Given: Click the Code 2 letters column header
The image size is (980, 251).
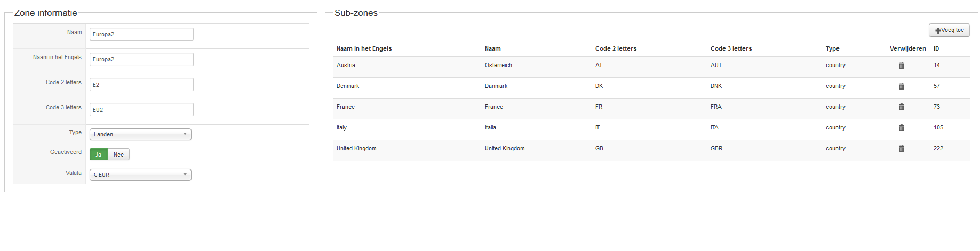Looking at the screenshot, I should coord(616,48).
